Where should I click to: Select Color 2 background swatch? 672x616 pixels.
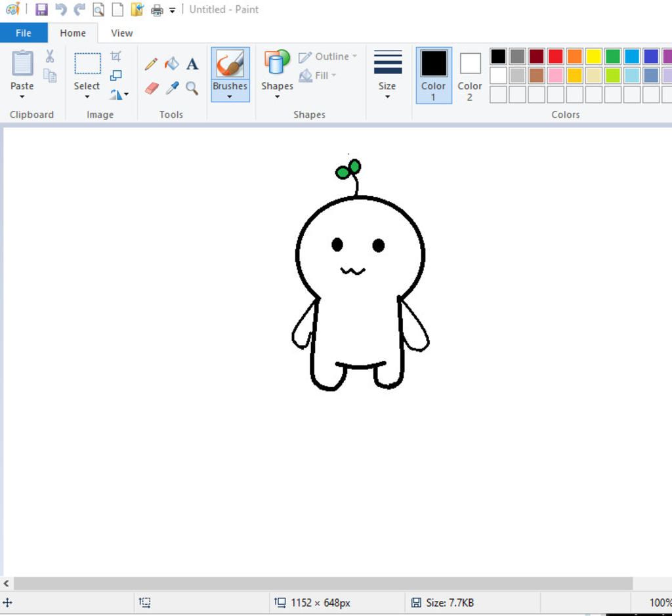tap(470, 75)
